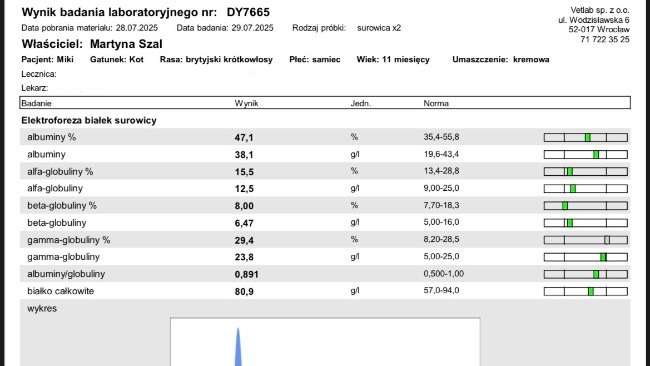Click the norm range 57,0-94,0
The height and width of the screenshot is (366, 650).
point(441,290)
